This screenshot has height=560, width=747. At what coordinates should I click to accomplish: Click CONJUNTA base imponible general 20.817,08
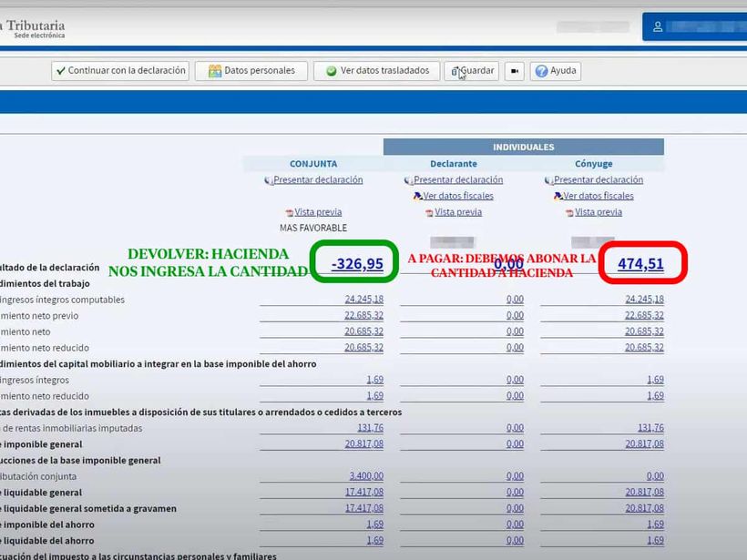coord(364,443)
